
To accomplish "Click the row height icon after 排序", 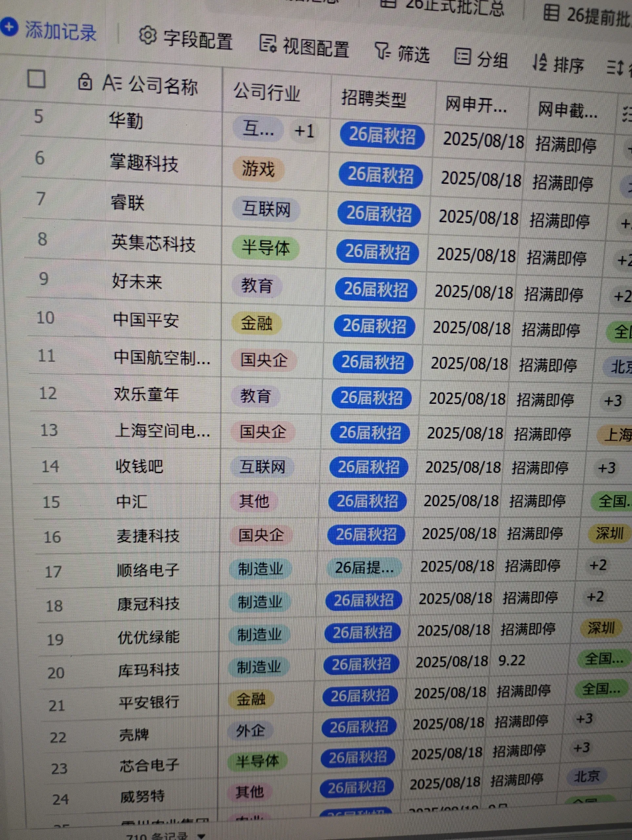I will click(615, 68).
